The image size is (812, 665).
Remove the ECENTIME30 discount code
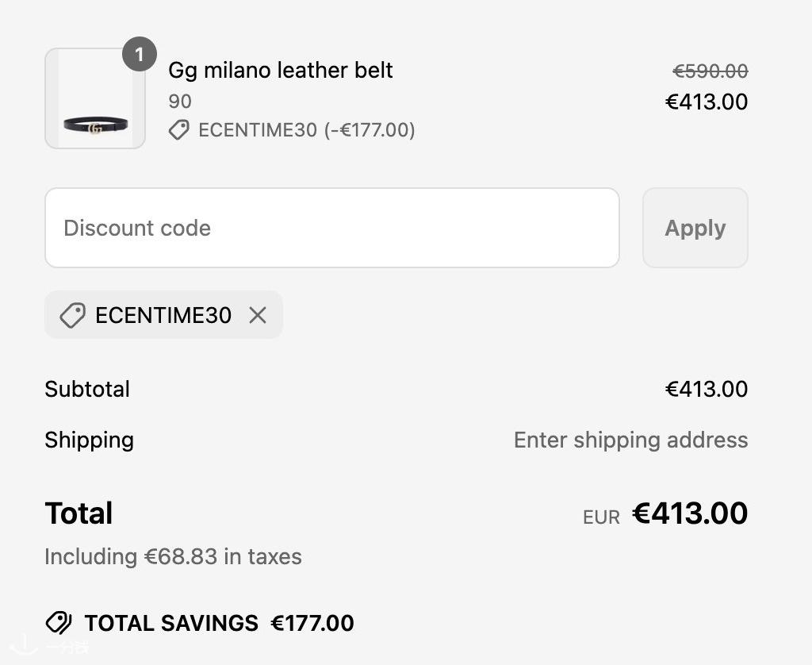coord(258,315)
